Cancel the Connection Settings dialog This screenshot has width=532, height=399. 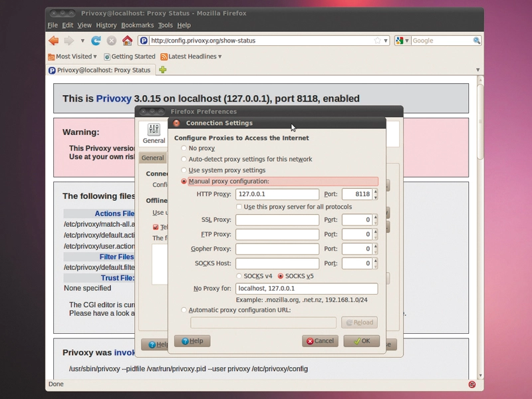coord(320,341)
